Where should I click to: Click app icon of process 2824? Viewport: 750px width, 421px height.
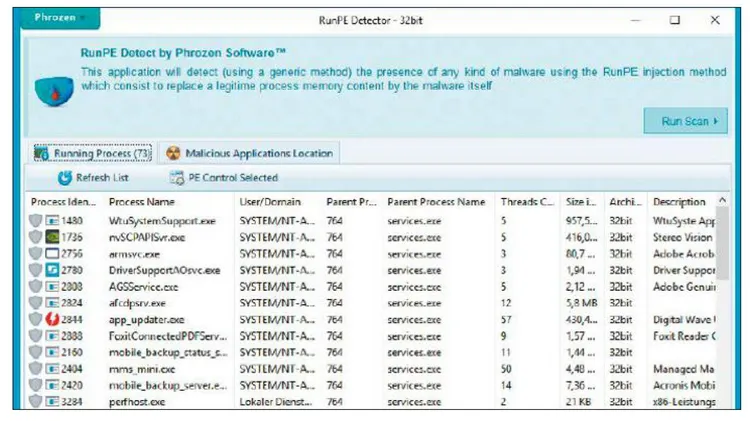click(x=52, y=303)
